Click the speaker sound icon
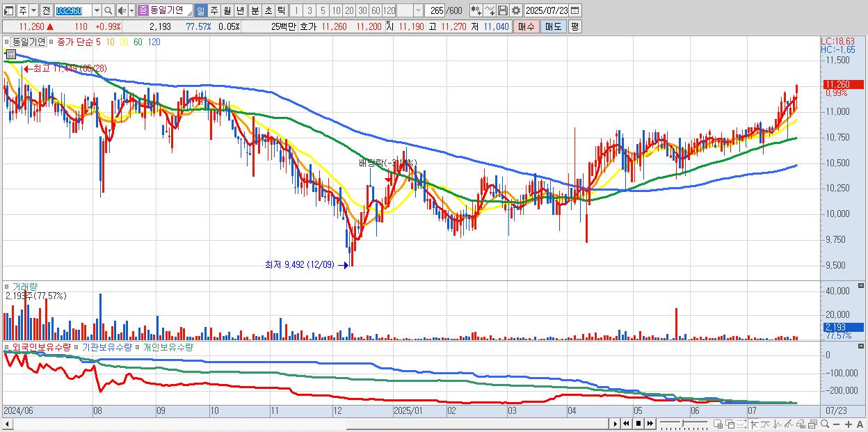 coord(122,10)
